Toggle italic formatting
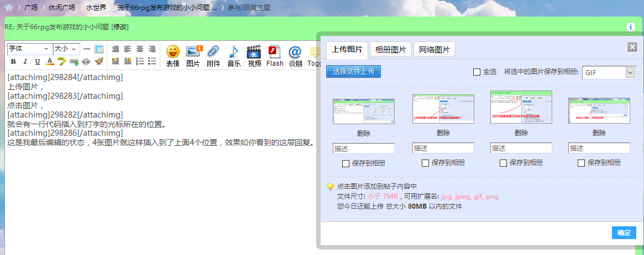This screenshot has width=644, height=255. pyautogui.click(x=25, y=61)
